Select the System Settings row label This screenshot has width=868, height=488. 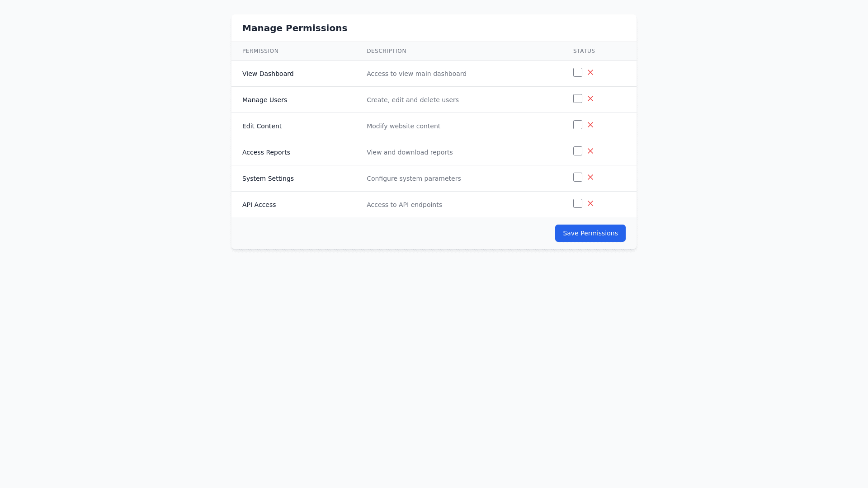pos(268,178)
